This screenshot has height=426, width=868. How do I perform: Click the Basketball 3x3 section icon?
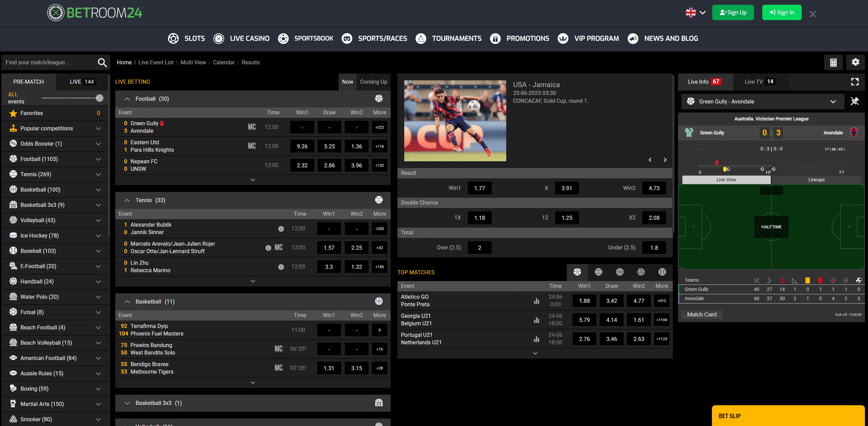point(379,403)
